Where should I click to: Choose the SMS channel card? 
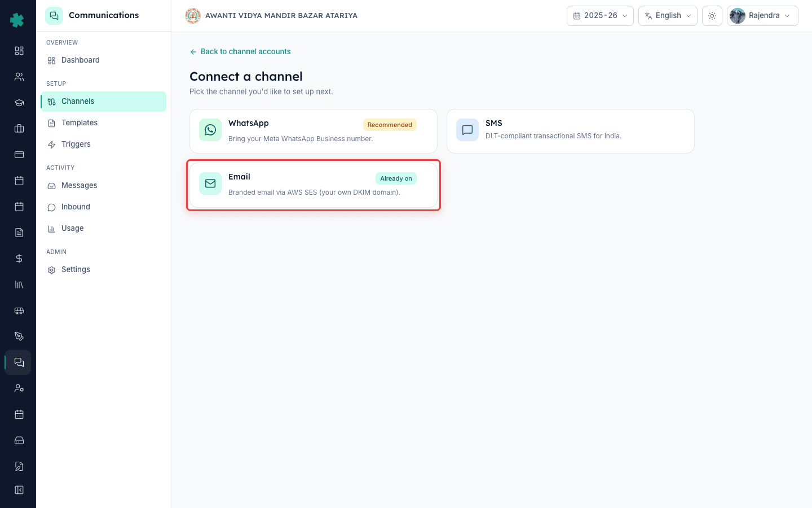point(571,131)
